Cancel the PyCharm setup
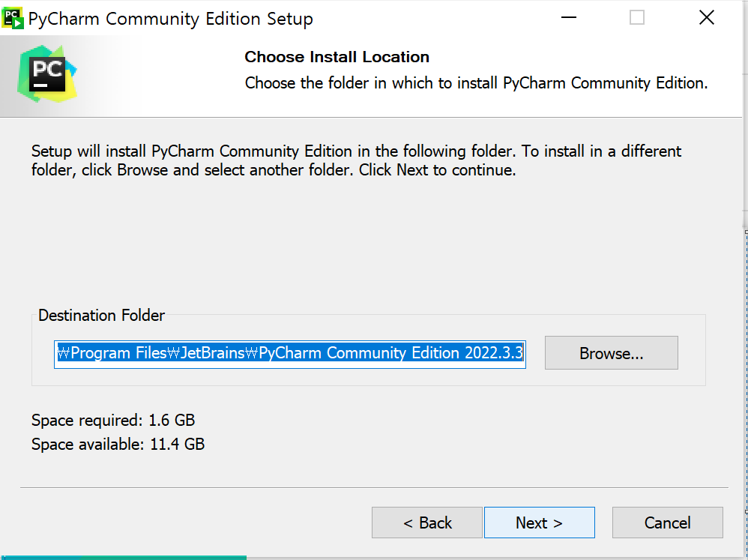The height and width of the screenshot is (560, 748). (x=667, y=523)
